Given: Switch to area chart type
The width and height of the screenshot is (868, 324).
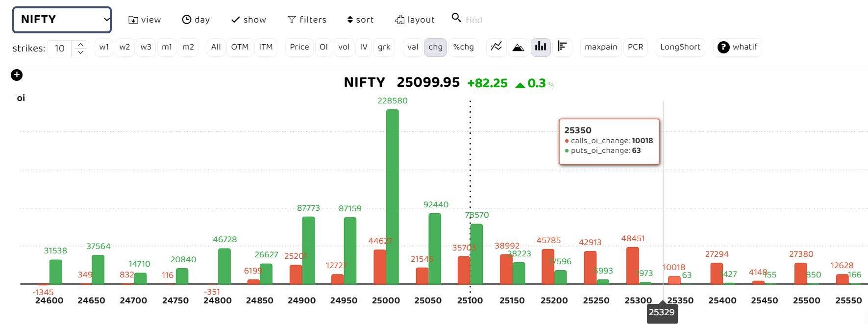Looking at the screenshot, I should [x=518, y=47].
